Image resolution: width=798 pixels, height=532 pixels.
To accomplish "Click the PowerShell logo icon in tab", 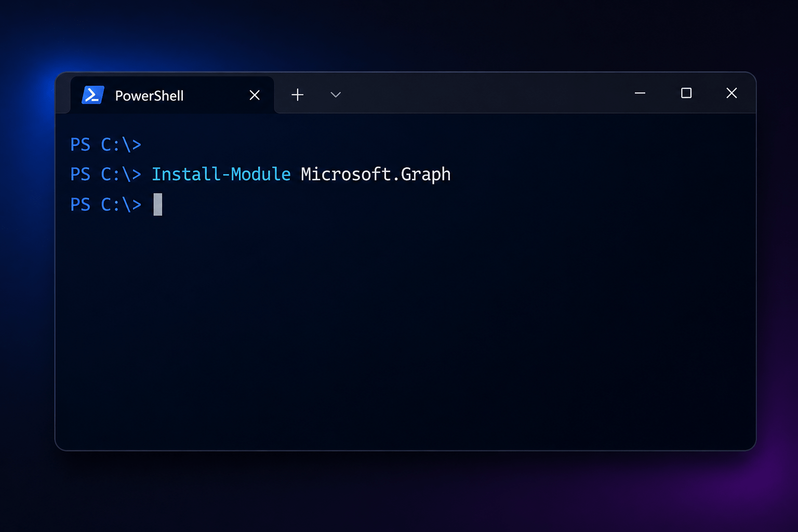I will (93, 95).
